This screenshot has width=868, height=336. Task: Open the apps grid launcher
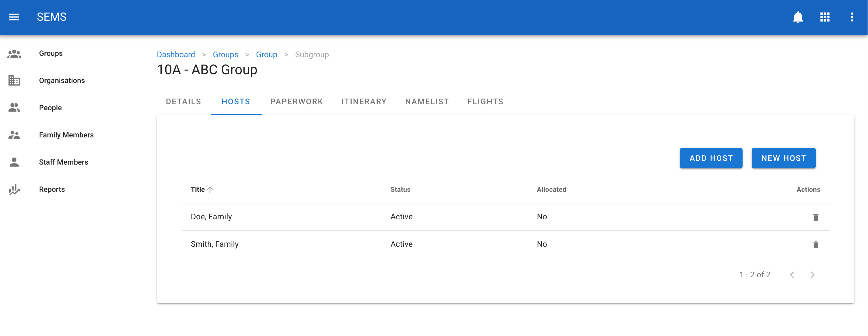pos(824,17)
